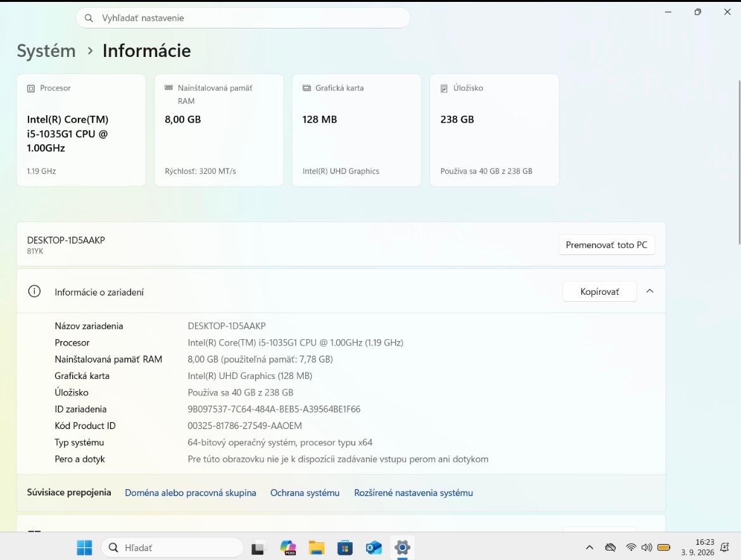Click Súvisiace prepojenia label
The image size is (741, 560).
pyautogui.click(x=69, y=492)
